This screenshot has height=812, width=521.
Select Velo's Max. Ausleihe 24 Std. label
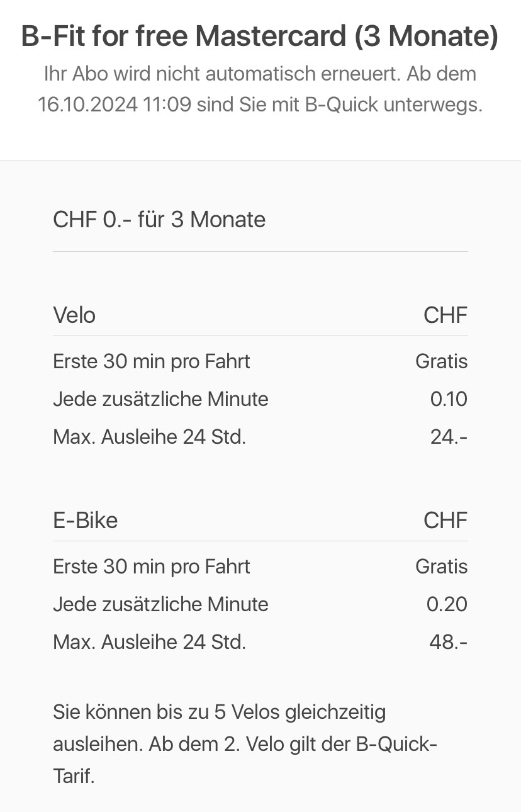coord(149,437)
